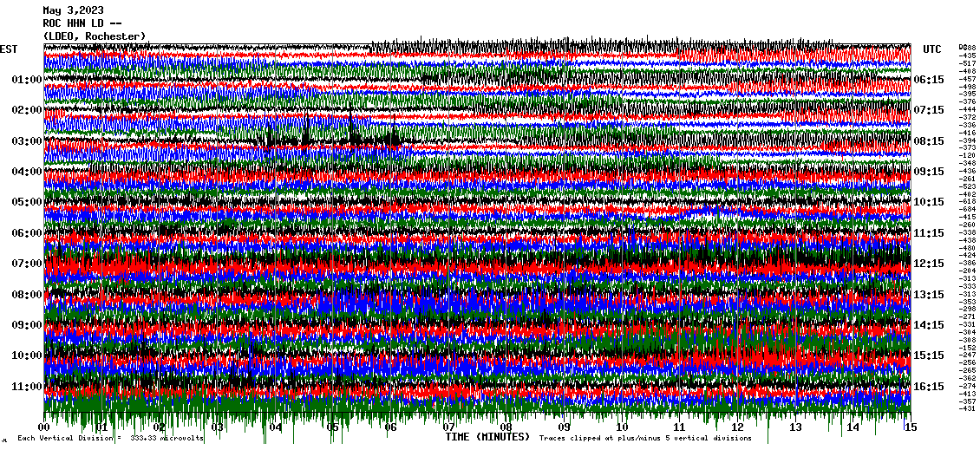
Task: Click the 09:15 UTC time label
Action: pos(929,172)
